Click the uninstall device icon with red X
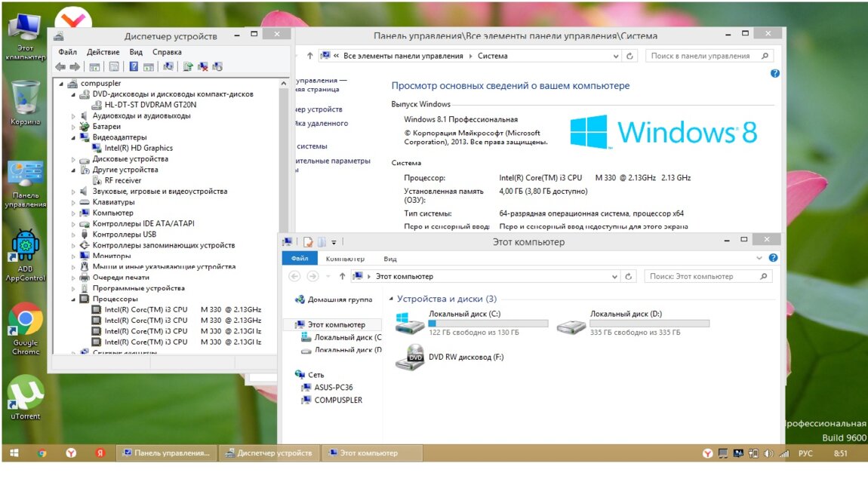The image size is (868, 488). coord(202,66)
